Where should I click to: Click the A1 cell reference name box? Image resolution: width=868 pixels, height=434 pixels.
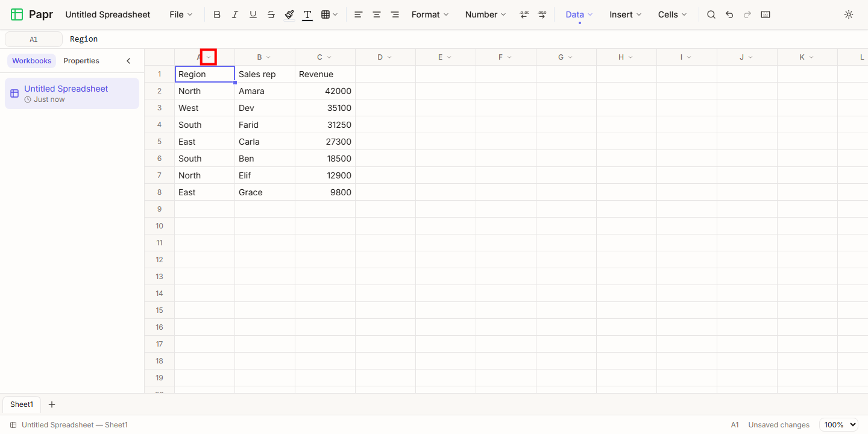34,39
